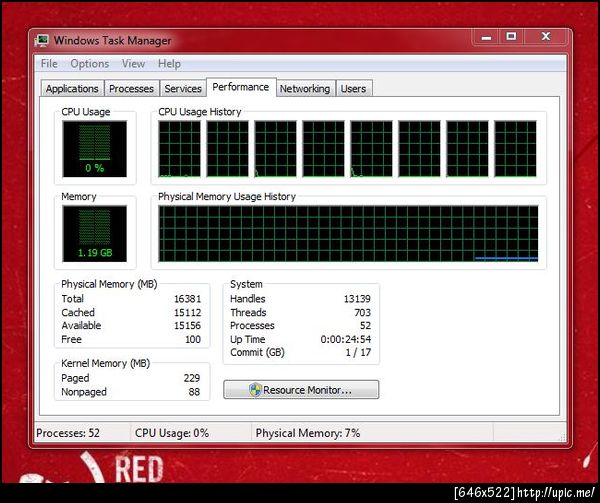Click the Physical Memory (MB) group label
The image size is (600, 503).
[x=109, y=284]
